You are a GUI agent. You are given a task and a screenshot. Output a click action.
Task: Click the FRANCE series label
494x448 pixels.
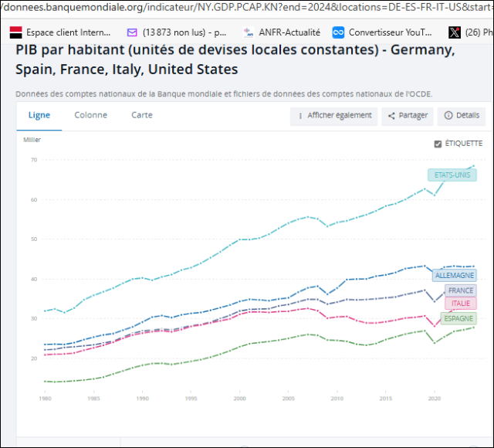[x=461, y=290]
